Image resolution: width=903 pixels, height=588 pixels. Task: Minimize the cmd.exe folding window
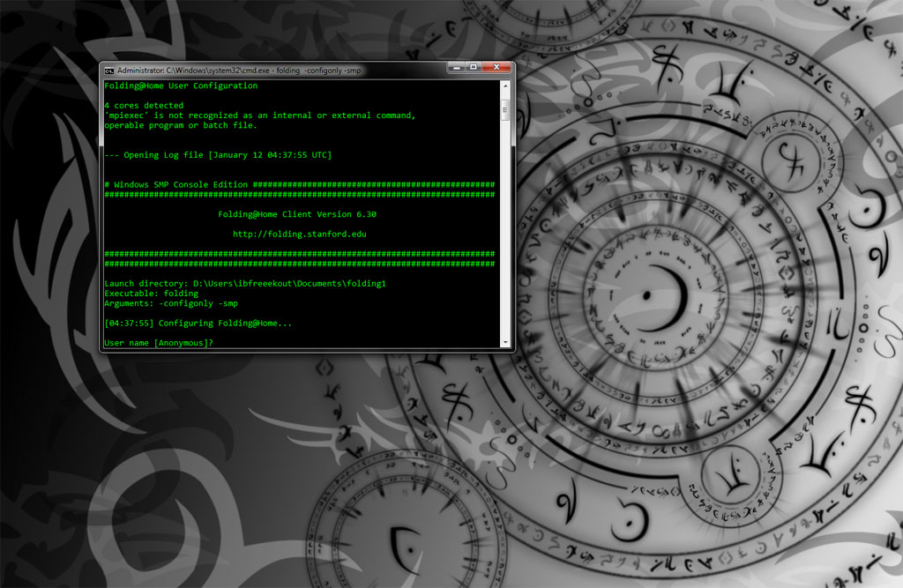(x=457, y=67)
